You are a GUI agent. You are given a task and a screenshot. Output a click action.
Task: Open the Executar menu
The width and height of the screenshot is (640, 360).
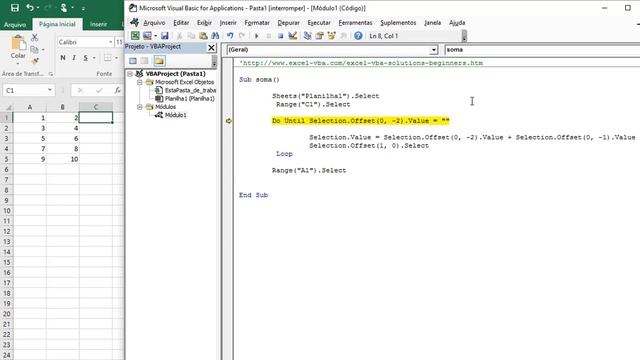click(x=319, y=23)
